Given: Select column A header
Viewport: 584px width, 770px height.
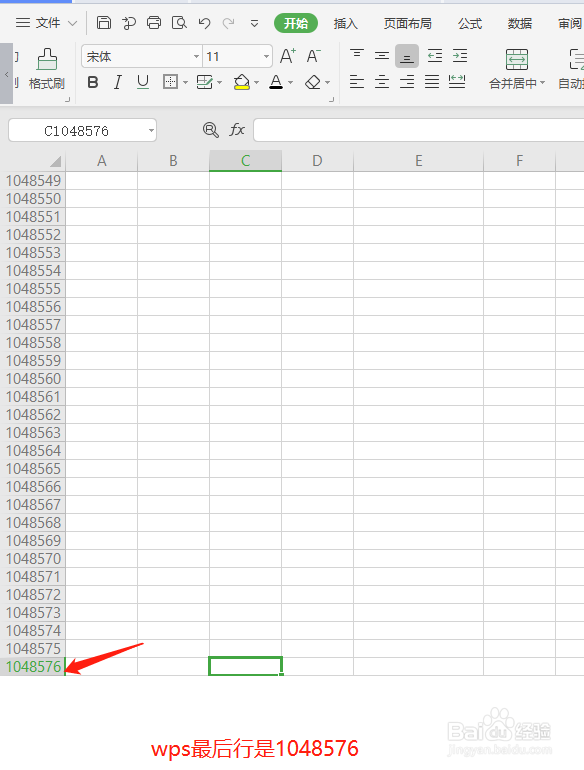Looking at the screenshot, I should tap(102, 161).
